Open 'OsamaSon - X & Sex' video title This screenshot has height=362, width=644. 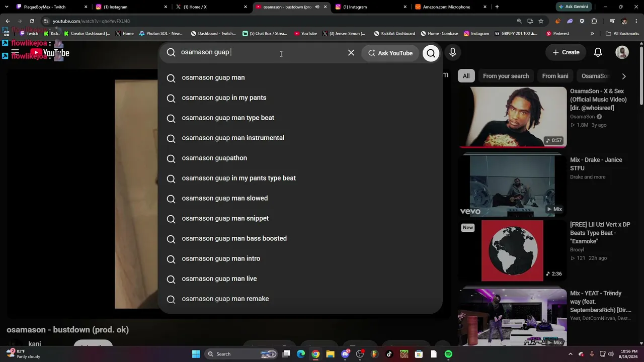click(x=598, y=100)
